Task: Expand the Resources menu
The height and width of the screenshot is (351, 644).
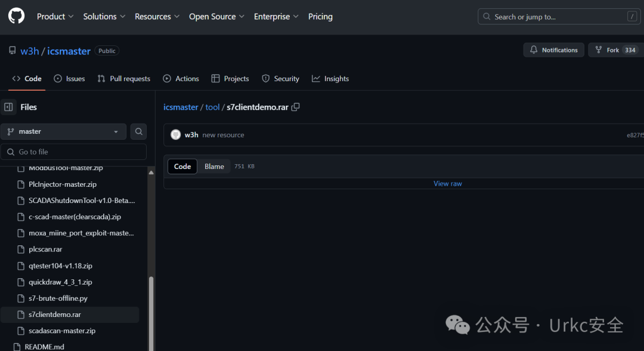Action: point(157,17)
